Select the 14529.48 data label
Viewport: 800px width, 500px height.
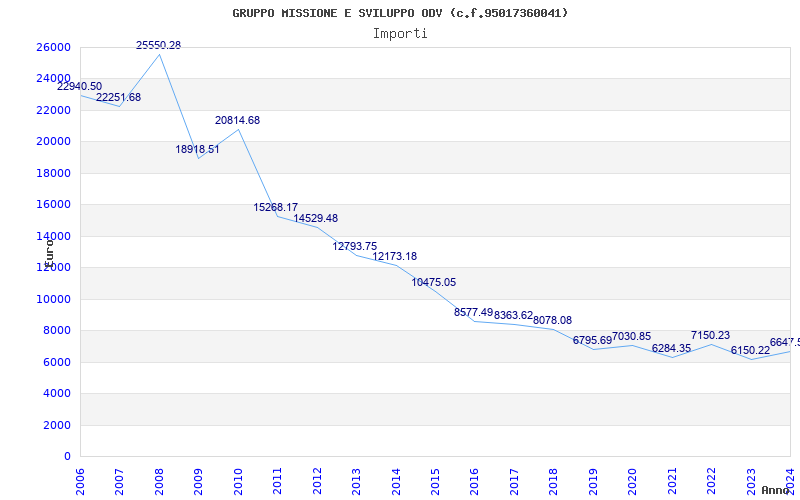(315, 218)
